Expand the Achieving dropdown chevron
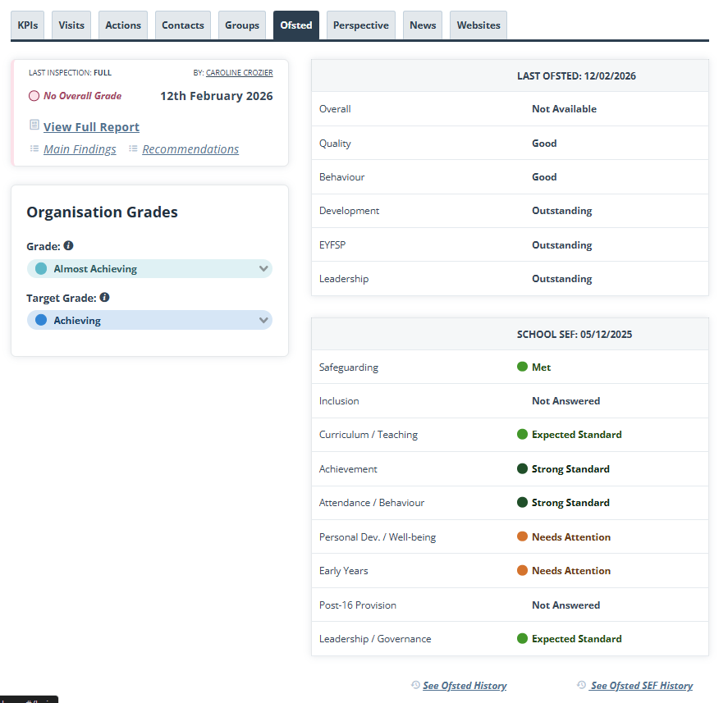 tap(263, 320)
